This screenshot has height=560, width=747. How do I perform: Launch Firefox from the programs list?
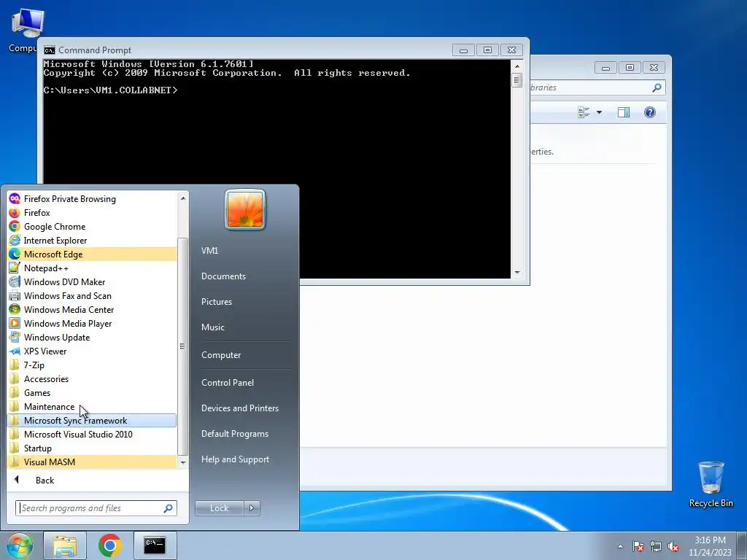92,213
